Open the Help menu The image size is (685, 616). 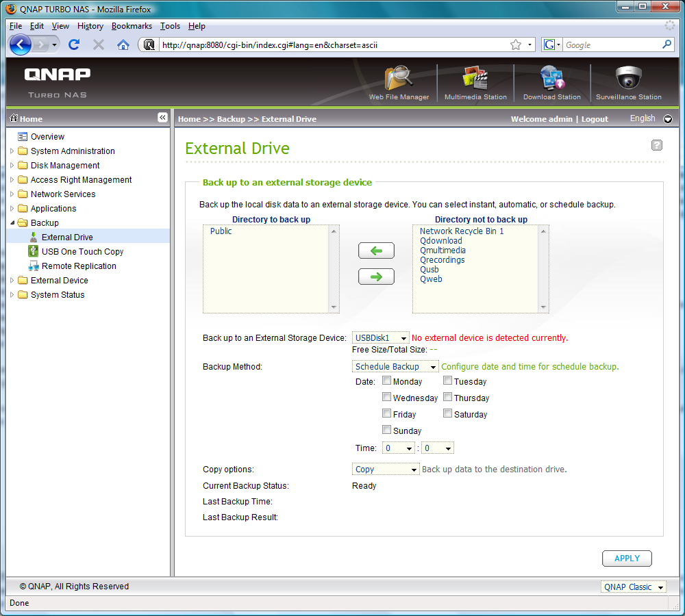coord(197,26)
